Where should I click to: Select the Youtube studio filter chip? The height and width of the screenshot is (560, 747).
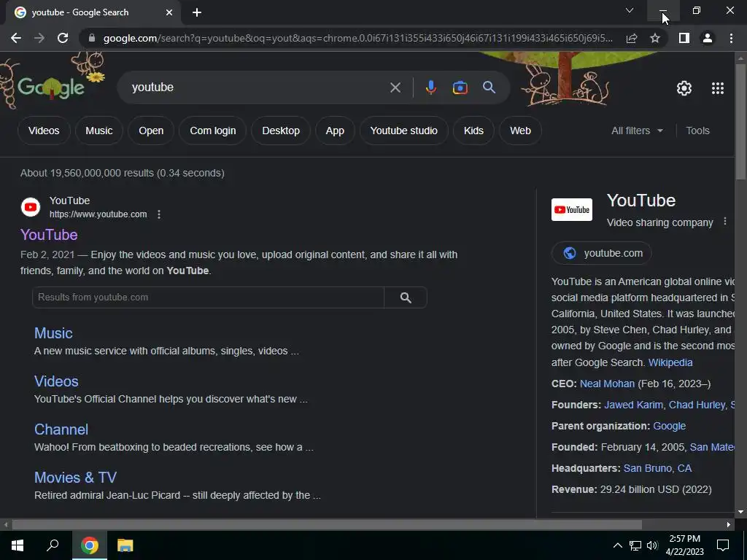(x=404, y=131)
